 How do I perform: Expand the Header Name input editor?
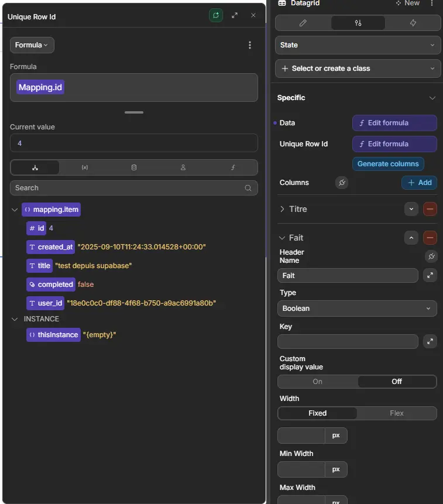pyautogui.click(x=430, y=276)
